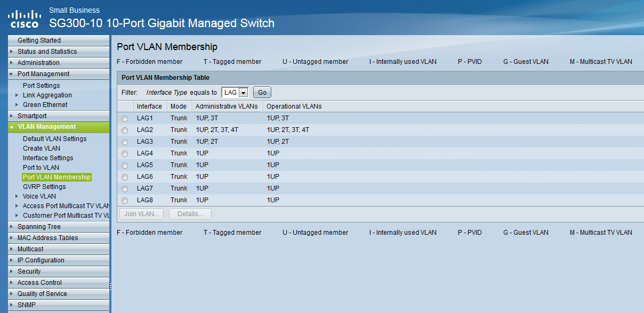Pick the radio button for LAG8

click(x=125, y=201)
